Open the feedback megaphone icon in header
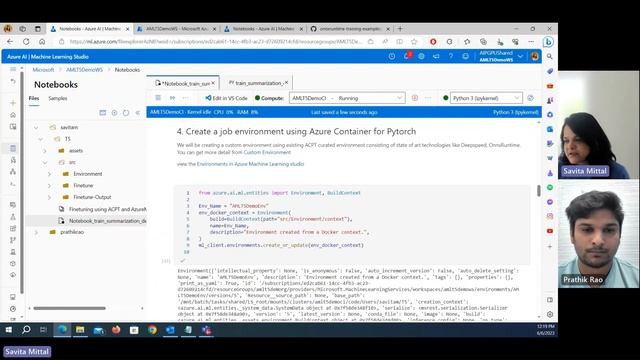The height and width of the screenshot is (360, 640). pos(436,56)
